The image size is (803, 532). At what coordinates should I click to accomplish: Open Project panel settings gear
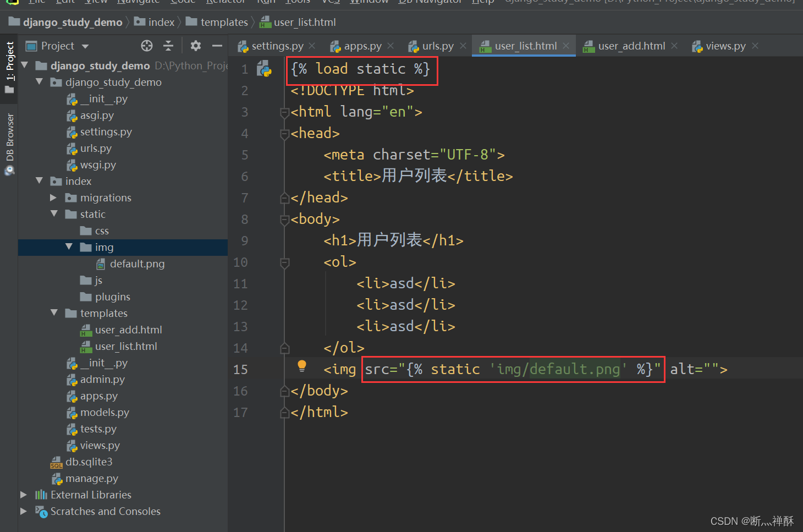click(x=195, y=46)
